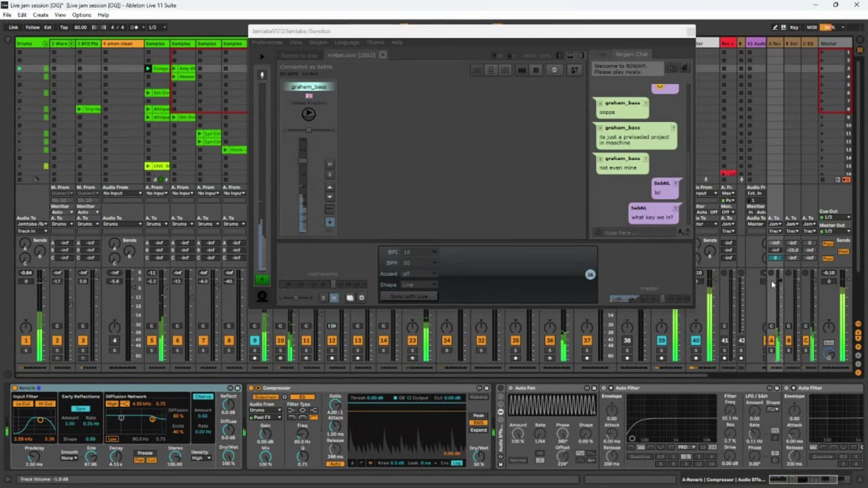This screenshot has height=488, width=868.
Task: Open the Options menu in Ableton
Action: point(81,15)
